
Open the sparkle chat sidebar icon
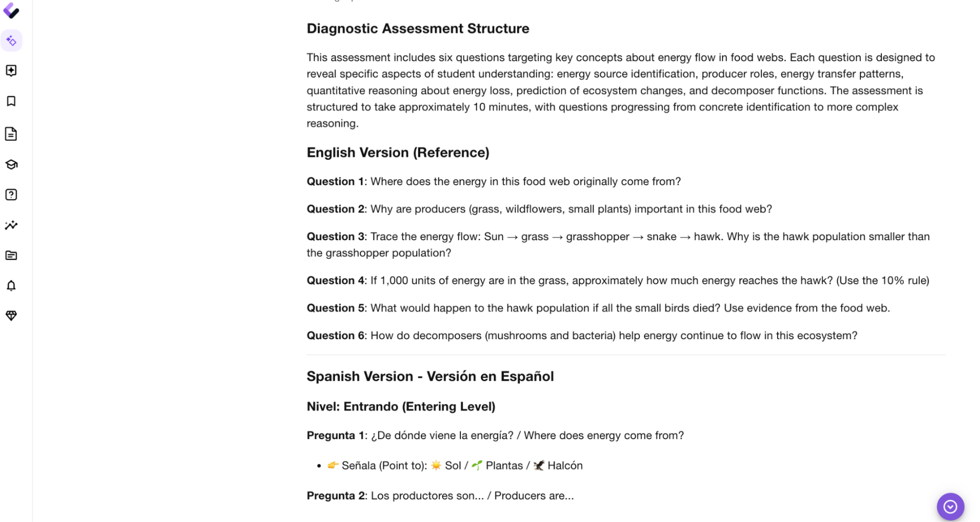click(11, 71)
